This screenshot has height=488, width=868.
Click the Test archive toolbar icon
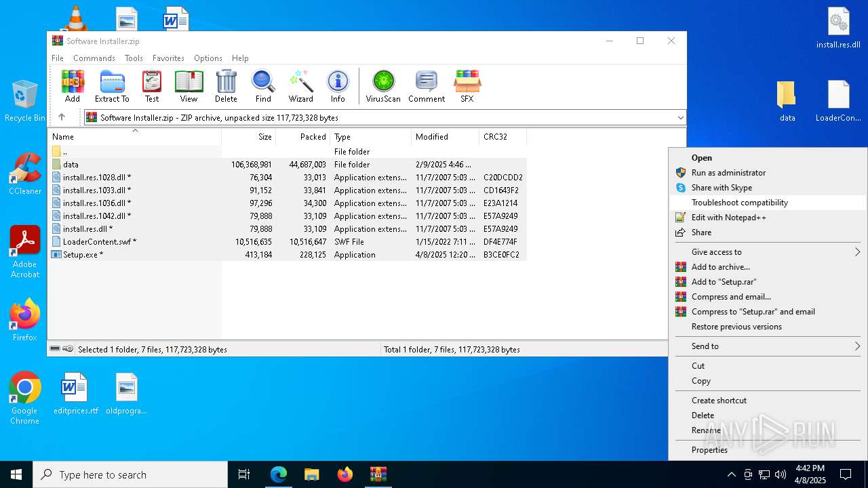coord(152,86)
